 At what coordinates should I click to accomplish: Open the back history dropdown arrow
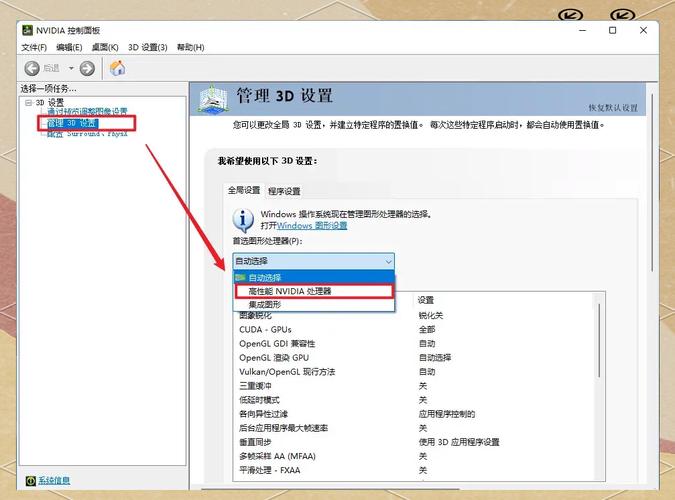(71, 68)
